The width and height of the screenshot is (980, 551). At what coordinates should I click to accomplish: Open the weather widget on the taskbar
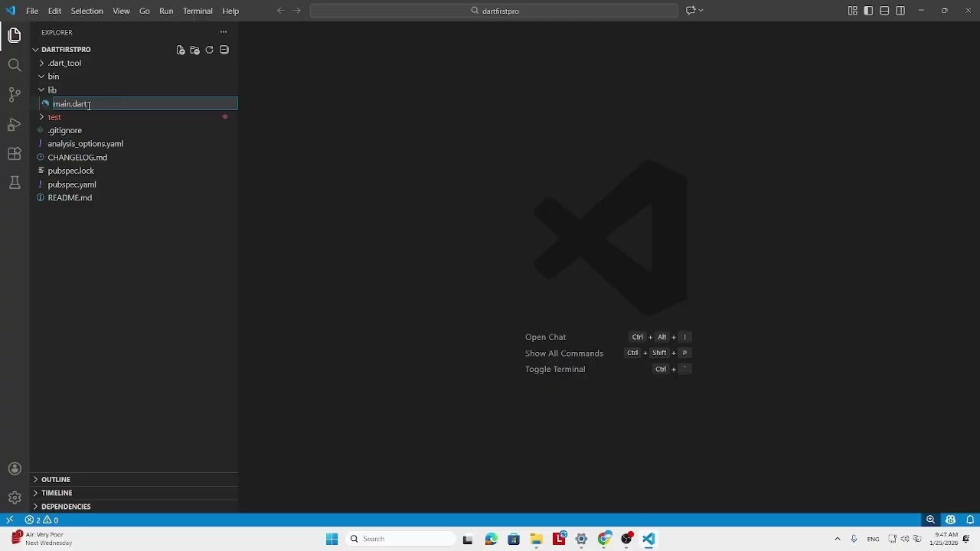tap(42, 539)
